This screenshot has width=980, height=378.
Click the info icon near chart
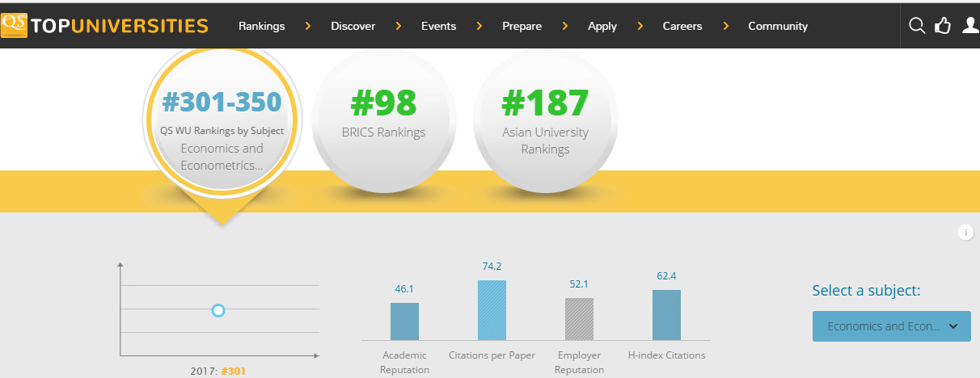point(965,233)
